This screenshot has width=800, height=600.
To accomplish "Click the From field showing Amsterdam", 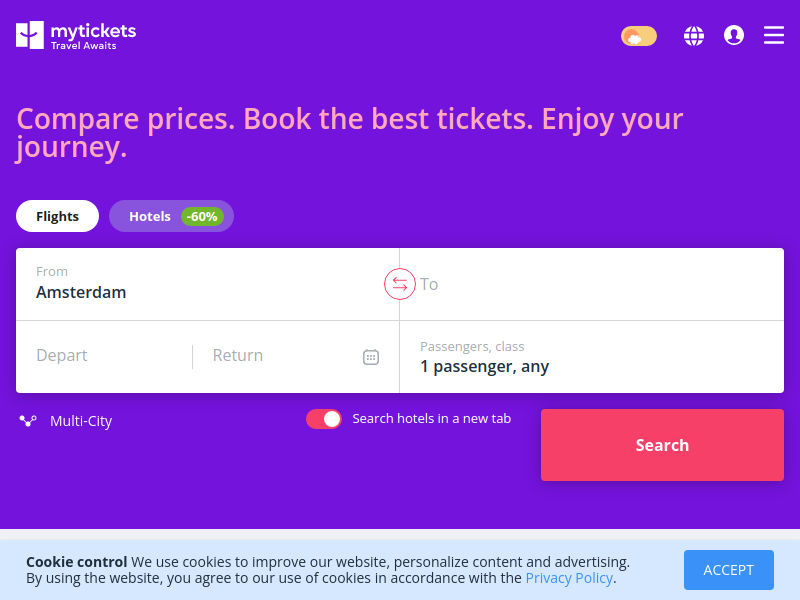I will [x=208, y=284].
